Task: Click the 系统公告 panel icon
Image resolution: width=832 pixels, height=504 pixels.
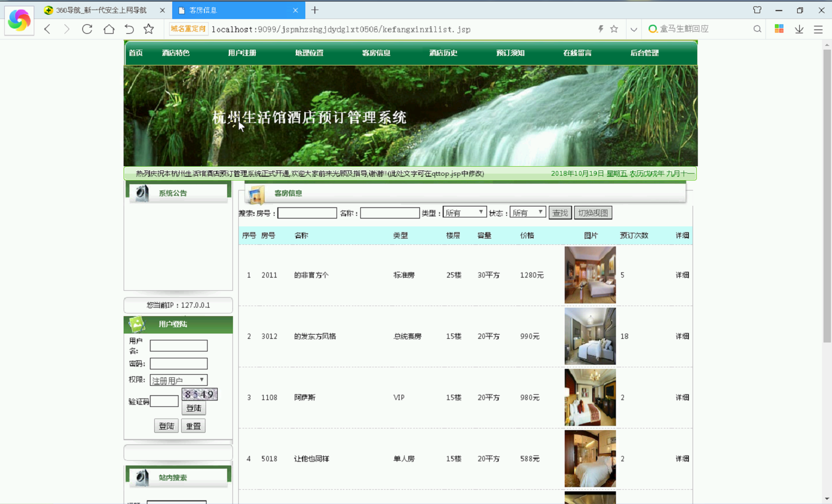Action: coord(142,193)
